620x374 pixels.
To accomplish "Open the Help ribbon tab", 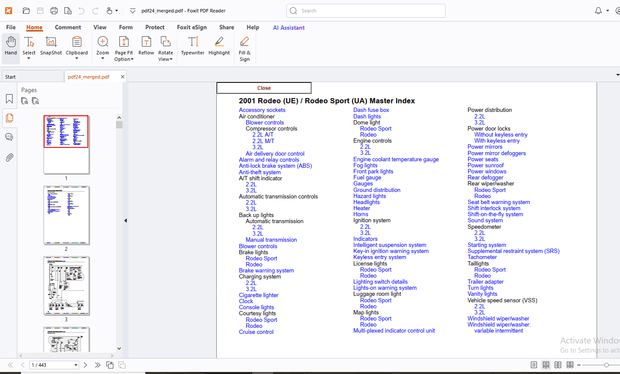I will (x=253, y=27).
